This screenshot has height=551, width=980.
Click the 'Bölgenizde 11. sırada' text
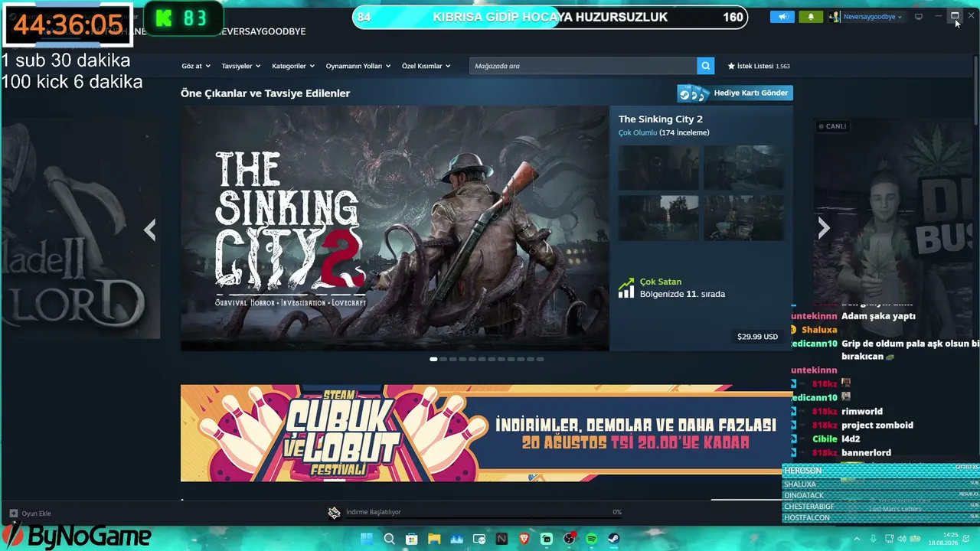pos(682,294)
